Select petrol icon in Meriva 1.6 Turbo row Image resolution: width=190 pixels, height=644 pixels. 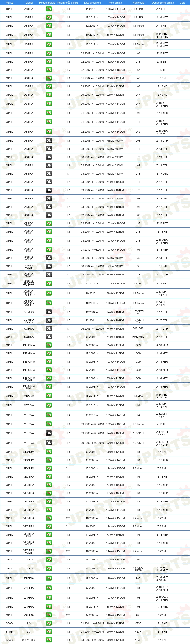[49, 424]
